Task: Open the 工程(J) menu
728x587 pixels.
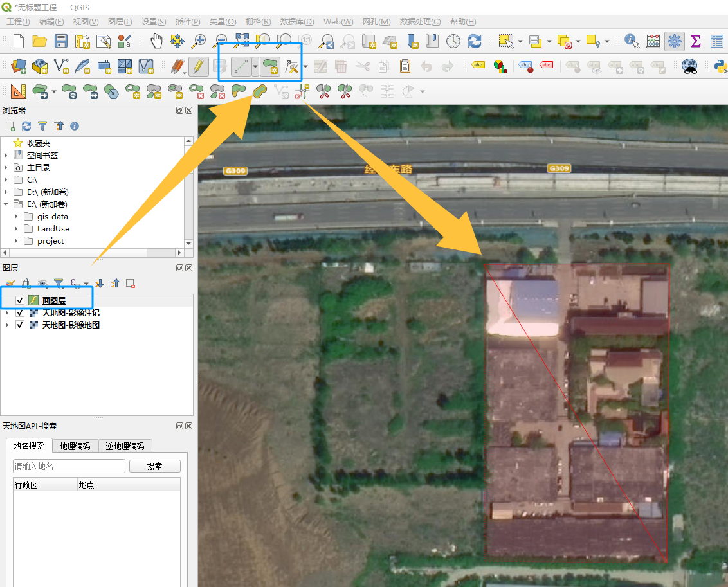Action: [x=18, y=21]
